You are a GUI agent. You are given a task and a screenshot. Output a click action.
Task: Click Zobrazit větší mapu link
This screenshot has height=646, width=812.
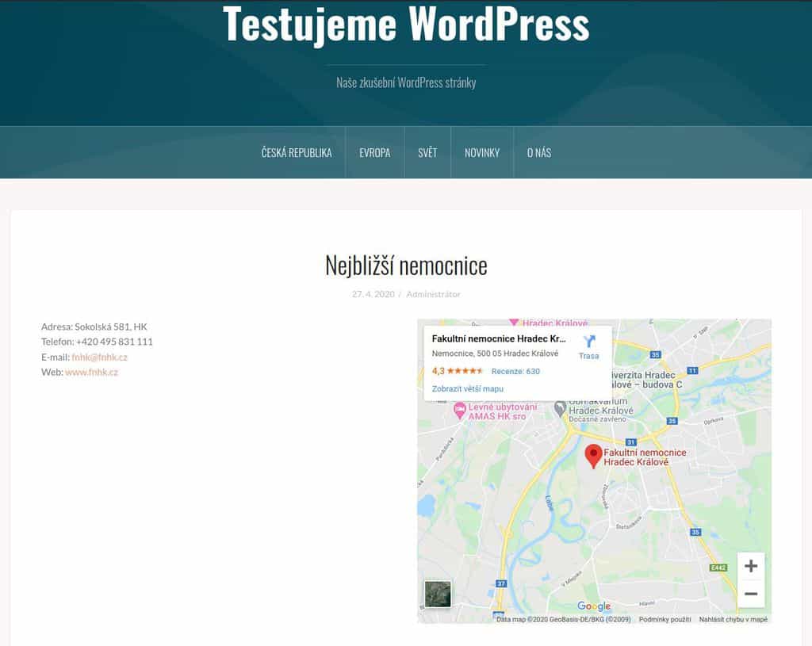point(468,388)
